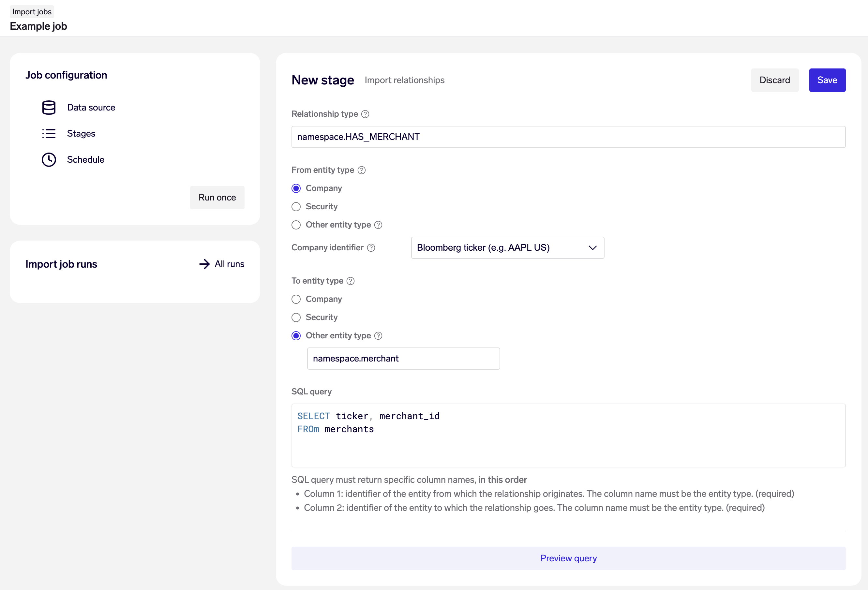Click the Run once button
This screenshot has width=868, height=590.
[x=217, y=198]
